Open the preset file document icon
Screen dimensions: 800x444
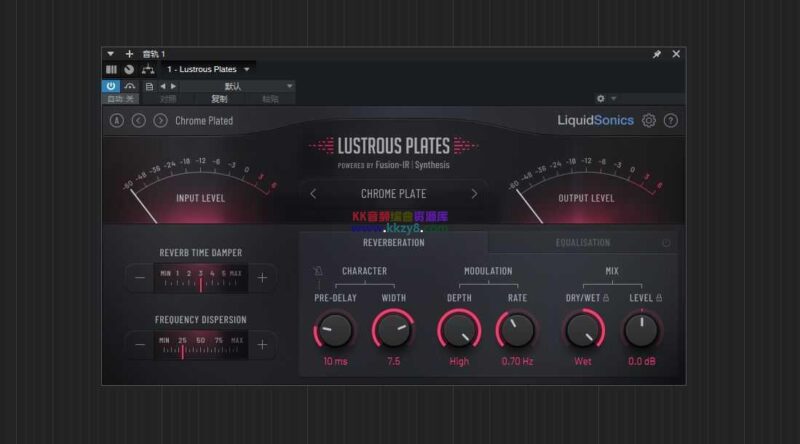pyautogui.click(x=149, y=86)
